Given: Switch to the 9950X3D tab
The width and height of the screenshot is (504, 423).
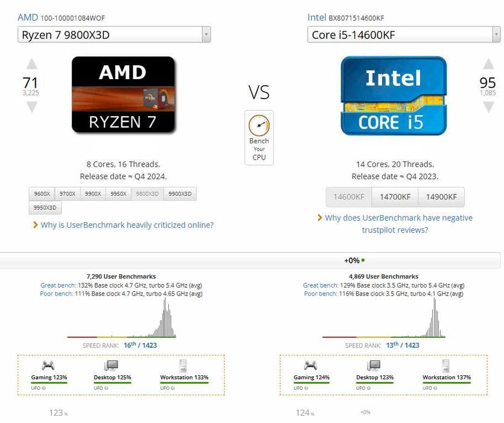Looking at the screenshot, I should point(45,207).
